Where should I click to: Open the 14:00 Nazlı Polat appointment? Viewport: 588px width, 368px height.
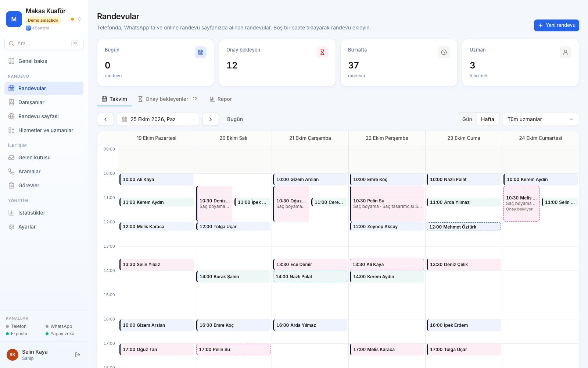pos(310,277)
